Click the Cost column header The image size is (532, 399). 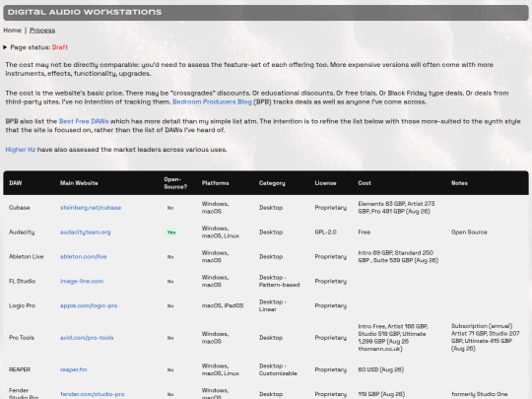click(x=365, y=183)
